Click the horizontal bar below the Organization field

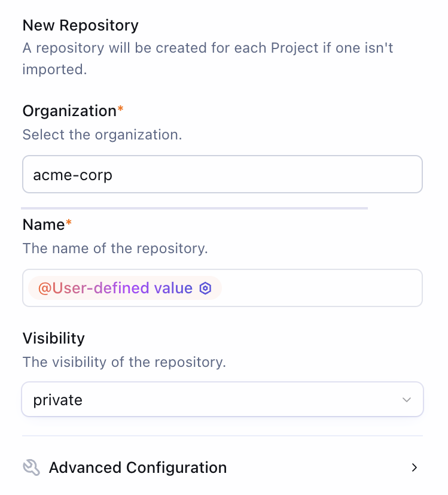tap(194, 208)
